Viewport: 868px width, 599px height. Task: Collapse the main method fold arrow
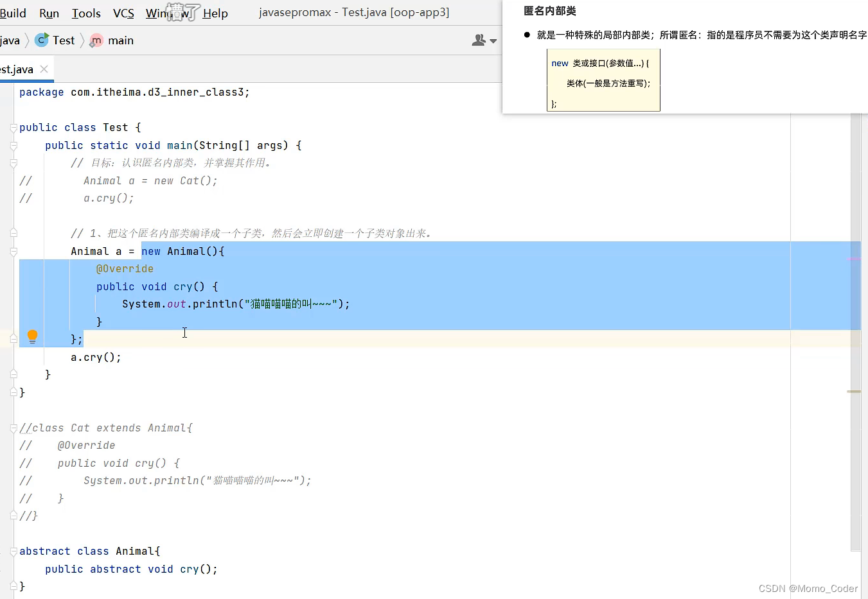click(13, 145)
